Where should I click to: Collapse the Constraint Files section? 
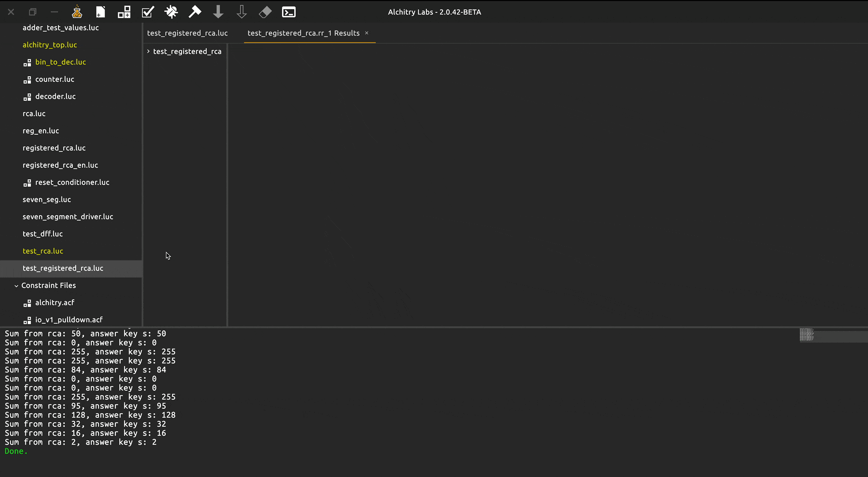coord(16,286)
